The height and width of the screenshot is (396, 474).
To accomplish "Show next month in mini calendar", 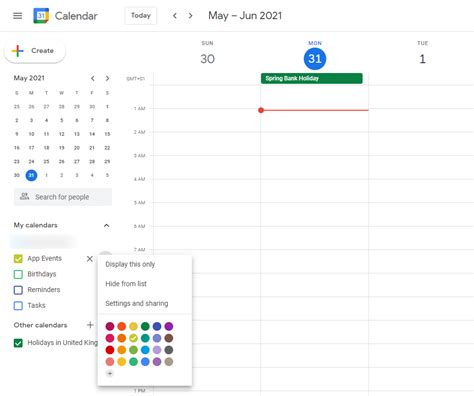I will coord(107,78).
